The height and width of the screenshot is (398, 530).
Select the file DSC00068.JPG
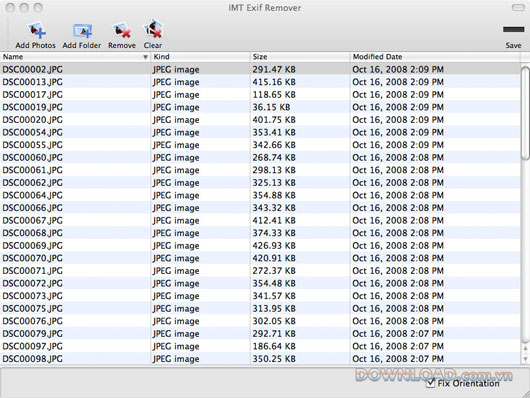tap(260, 233)
